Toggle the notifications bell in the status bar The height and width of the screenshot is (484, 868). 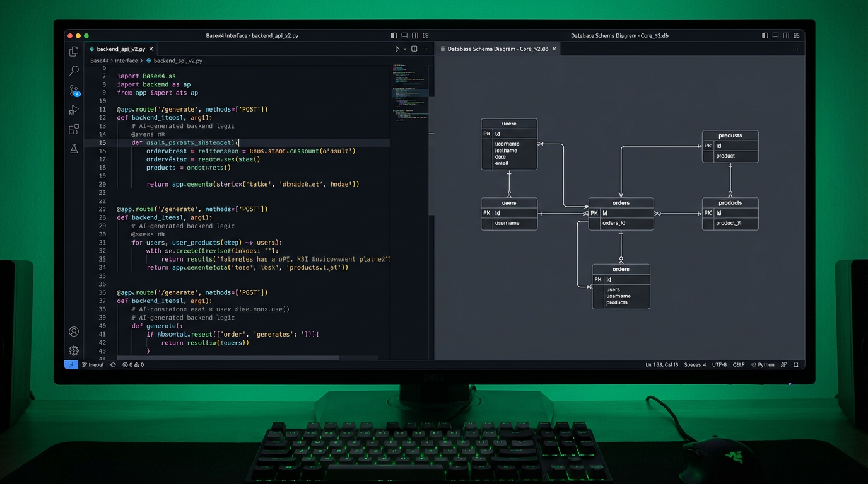click(797, 364)
